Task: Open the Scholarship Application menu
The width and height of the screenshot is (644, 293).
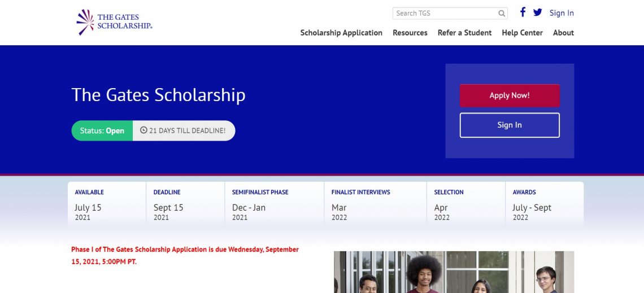Action: [341, 33]
